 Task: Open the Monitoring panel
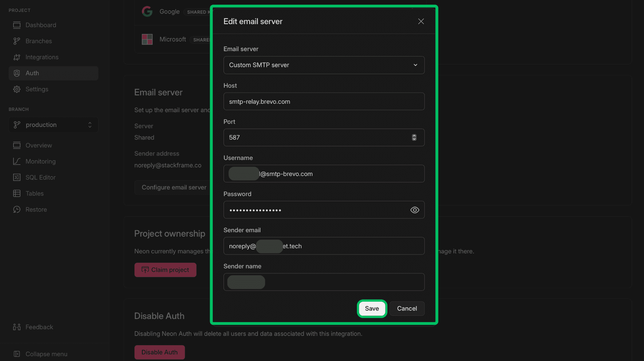pos(41,161)
